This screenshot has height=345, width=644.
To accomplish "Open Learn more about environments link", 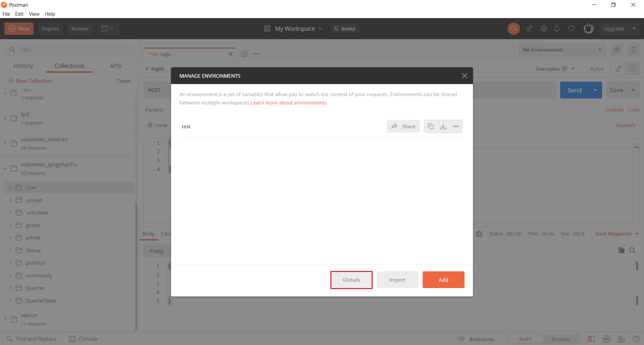I will 288,103.
